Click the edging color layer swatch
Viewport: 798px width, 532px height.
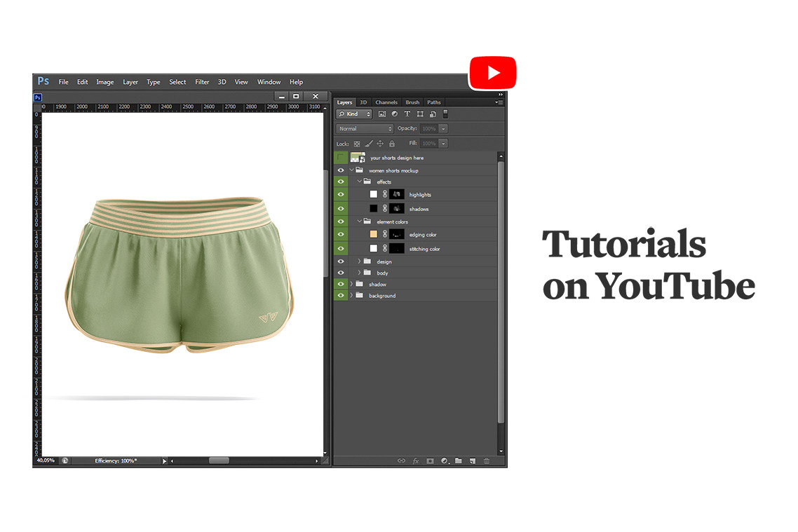click(374, 234)
